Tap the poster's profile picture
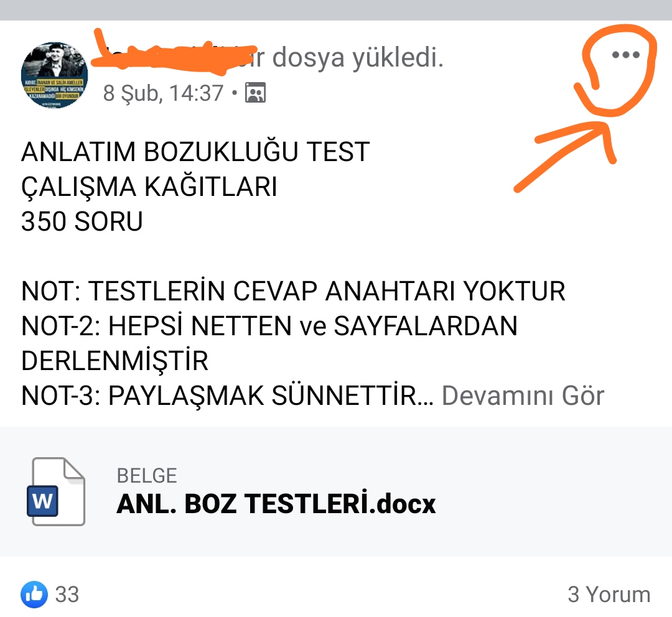This screenshot has height=617, width=672. tap(54, 75)
